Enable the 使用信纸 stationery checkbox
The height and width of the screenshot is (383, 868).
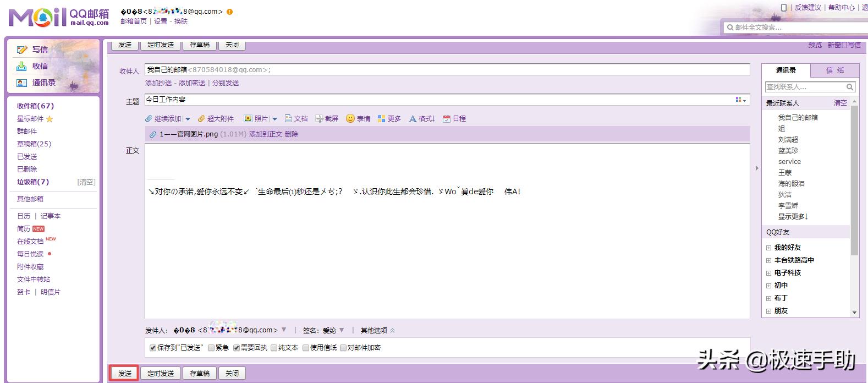(x=306, y=348)
